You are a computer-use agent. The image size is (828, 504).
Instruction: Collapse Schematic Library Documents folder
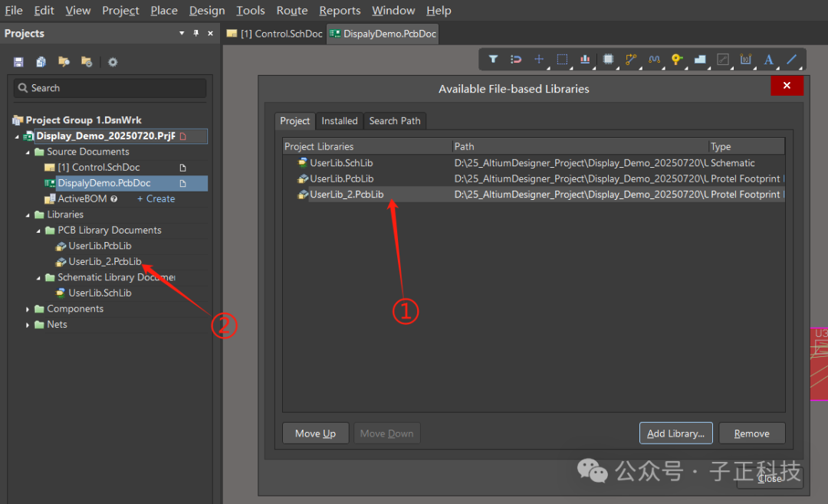pos(38,277)
